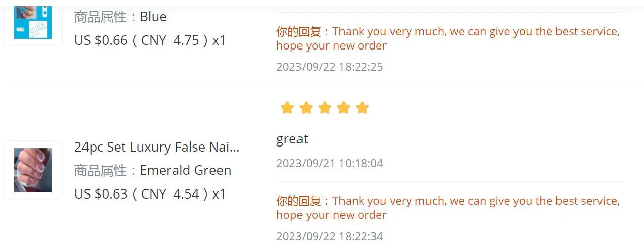
Task: Click the fourth rating star
Action: pyautogui.click(x=344, y=108)
